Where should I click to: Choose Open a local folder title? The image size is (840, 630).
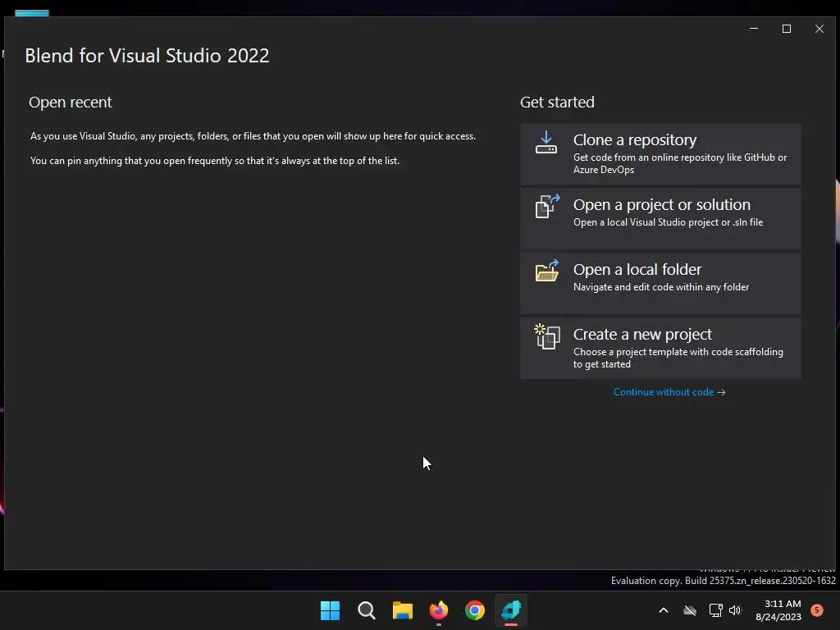point(637,269)
